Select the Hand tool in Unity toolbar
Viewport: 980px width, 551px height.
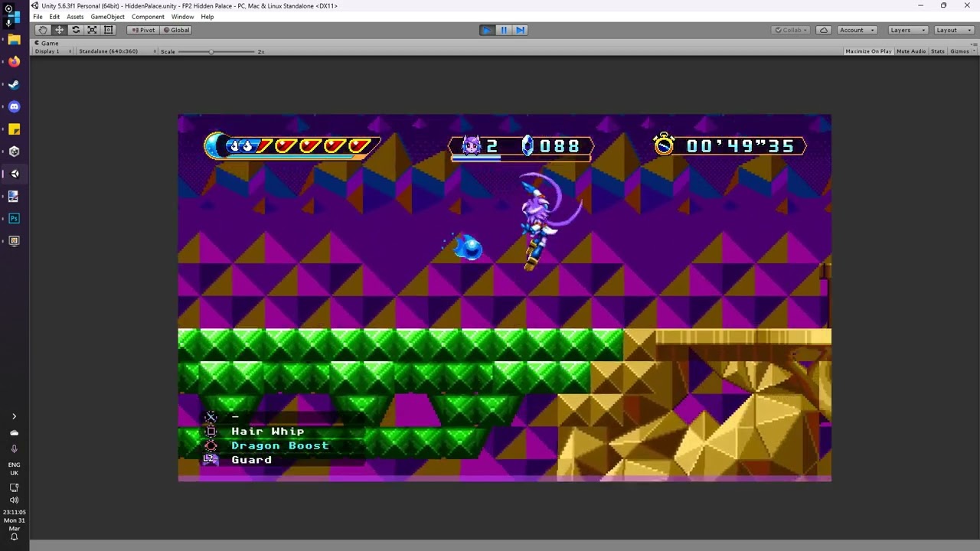[x=43, y=30]
